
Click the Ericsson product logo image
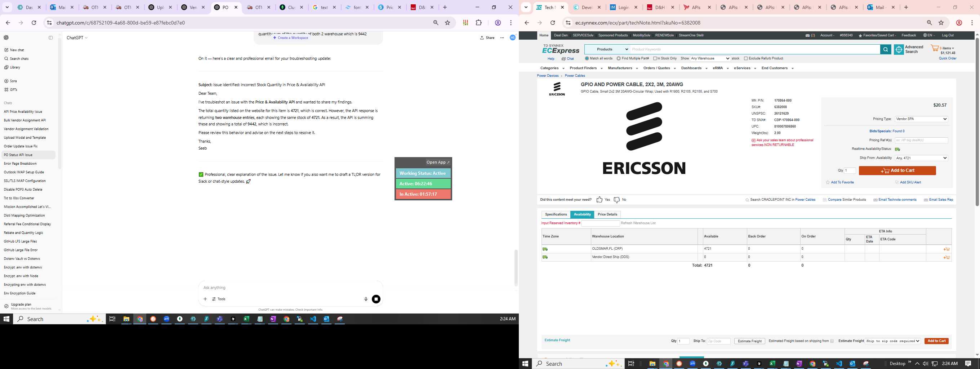(644, 138)
